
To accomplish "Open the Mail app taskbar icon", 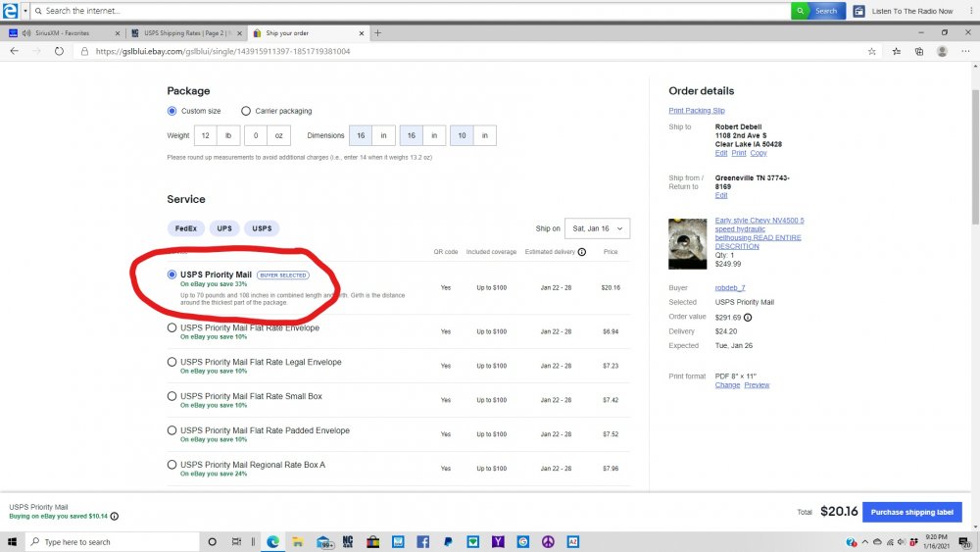I will 324,542.
